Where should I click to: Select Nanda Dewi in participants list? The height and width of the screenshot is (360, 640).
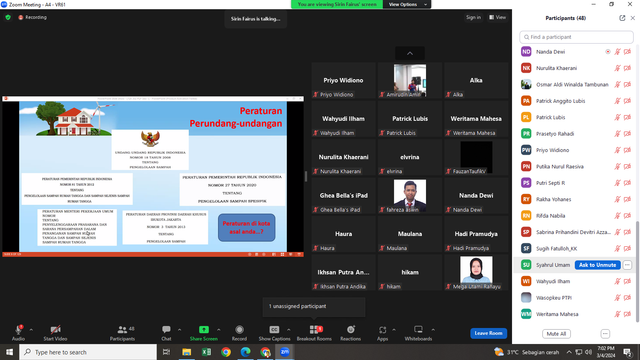576,52
